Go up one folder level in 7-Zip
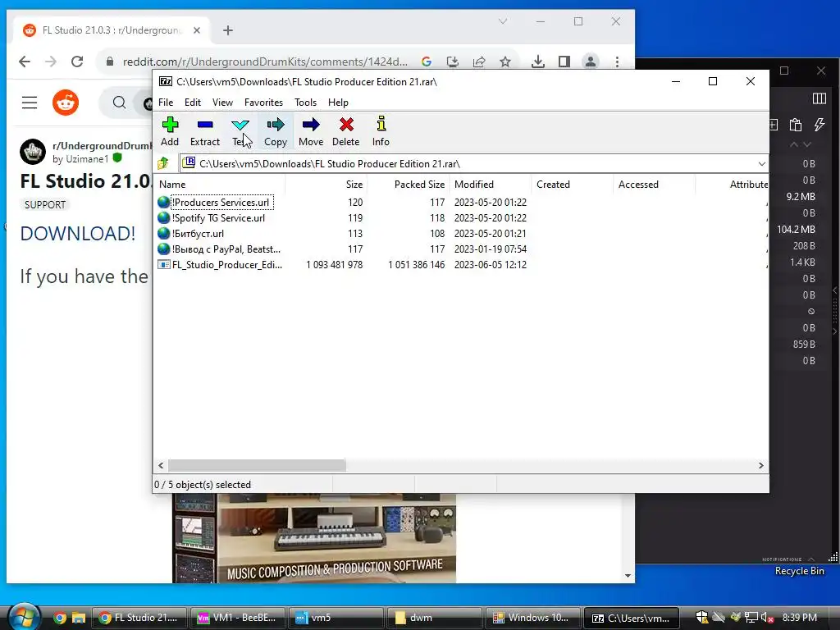840x630 pixels. (163, 163)
